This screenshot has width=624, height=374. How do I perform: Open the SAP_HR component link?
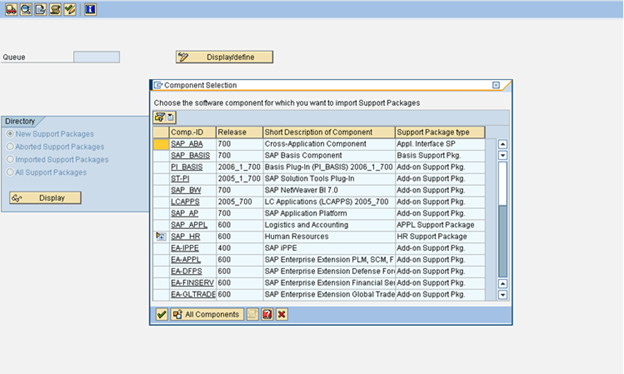(x=185, y=236)
